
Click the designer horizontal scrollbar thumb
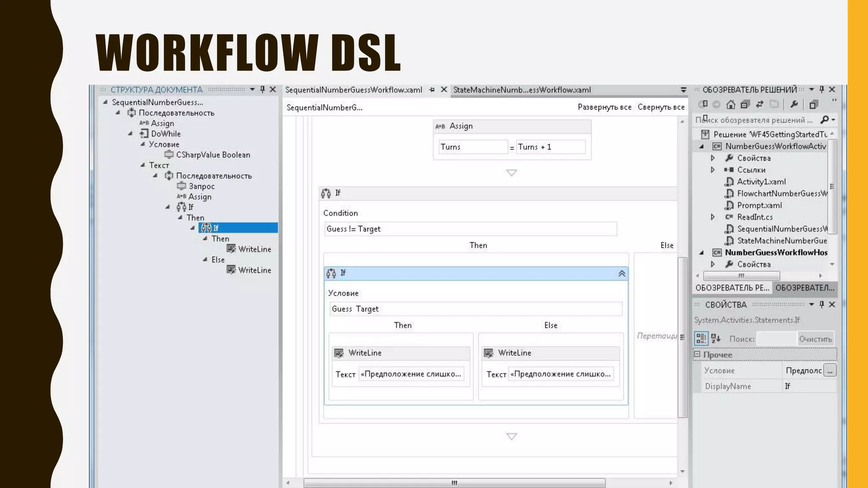pyautogui.click(x=454, y=483)
